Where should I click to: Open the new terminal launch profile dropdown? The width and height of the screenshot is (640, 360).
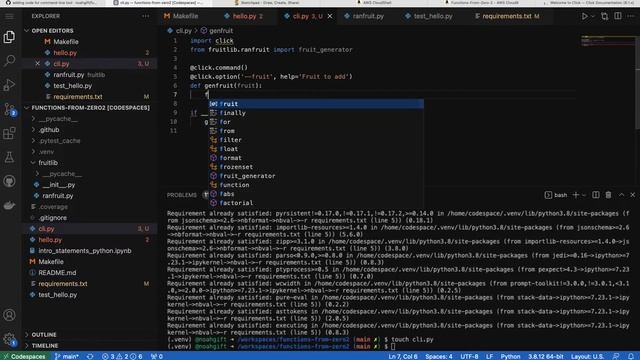584,195
